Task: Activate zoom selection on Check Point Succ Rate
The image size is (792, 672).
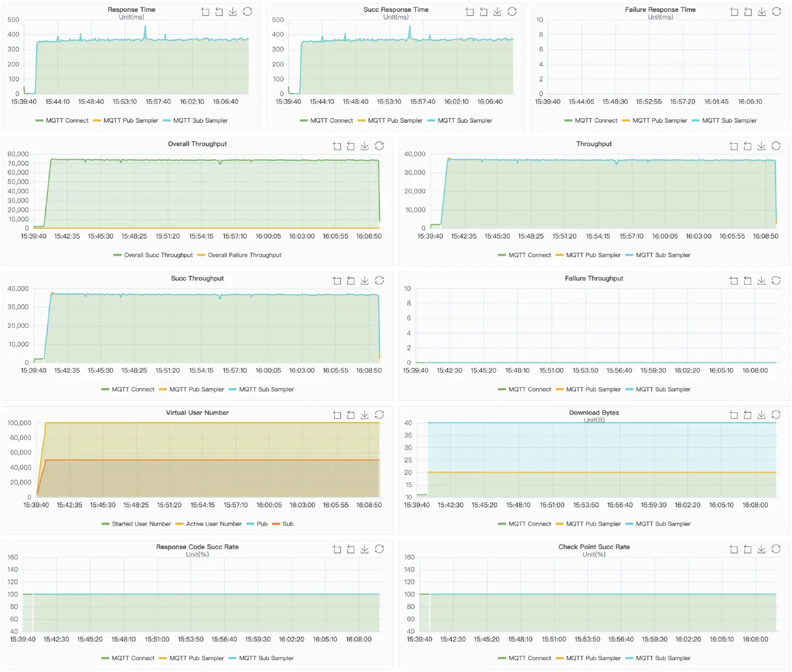Action: coord(734,549)
